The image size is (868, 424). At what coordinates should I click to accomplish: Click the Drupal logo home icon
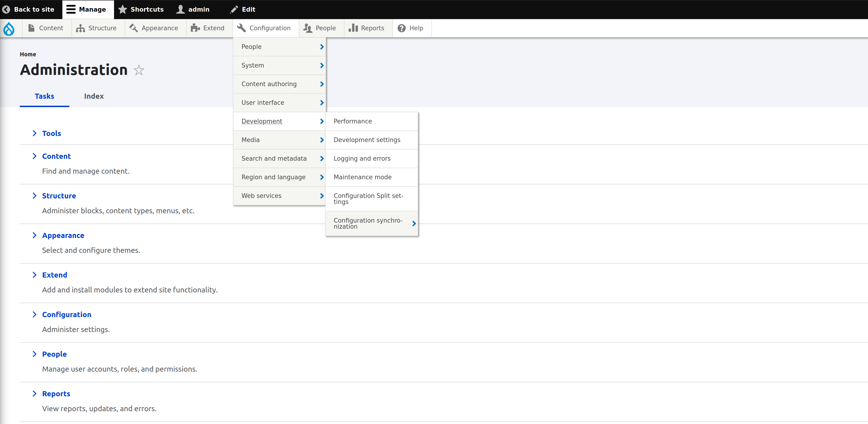pos(9,28)
